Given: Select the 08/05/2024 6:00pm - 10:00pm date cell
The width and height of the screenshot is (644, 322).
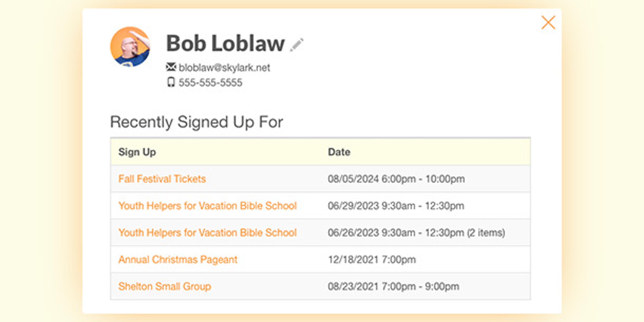Looking at the screenshot, I should click(396, 179).
